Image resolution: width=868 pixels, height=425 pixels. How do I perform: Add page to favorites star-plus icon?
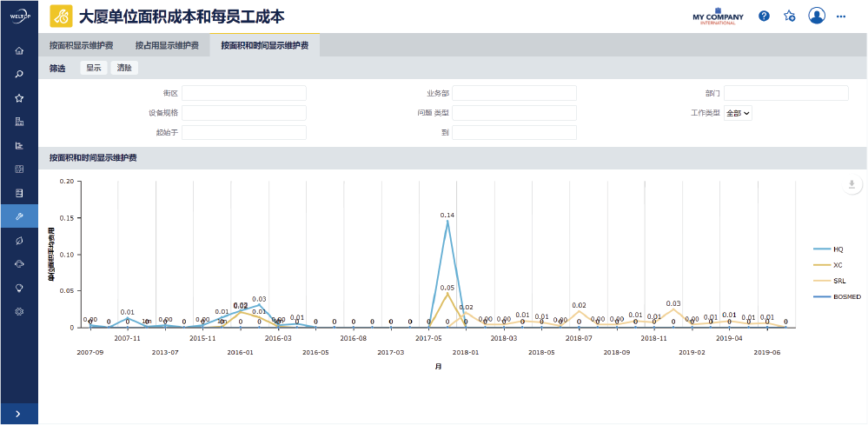tap(790, 16)
